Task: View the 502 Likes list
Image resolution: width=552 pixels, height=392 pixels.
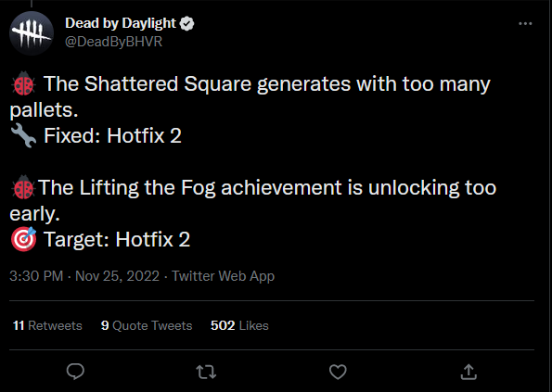Action: [239, 325]
